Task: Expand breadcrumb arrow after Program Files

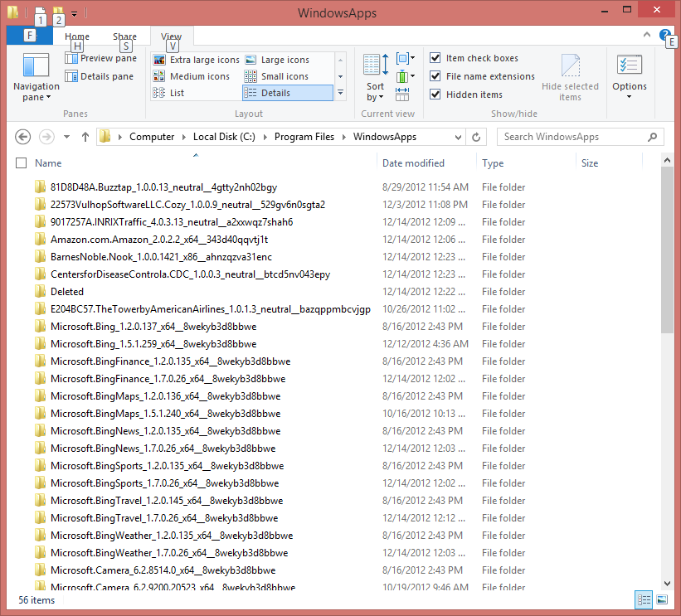Action: (344, 137)
